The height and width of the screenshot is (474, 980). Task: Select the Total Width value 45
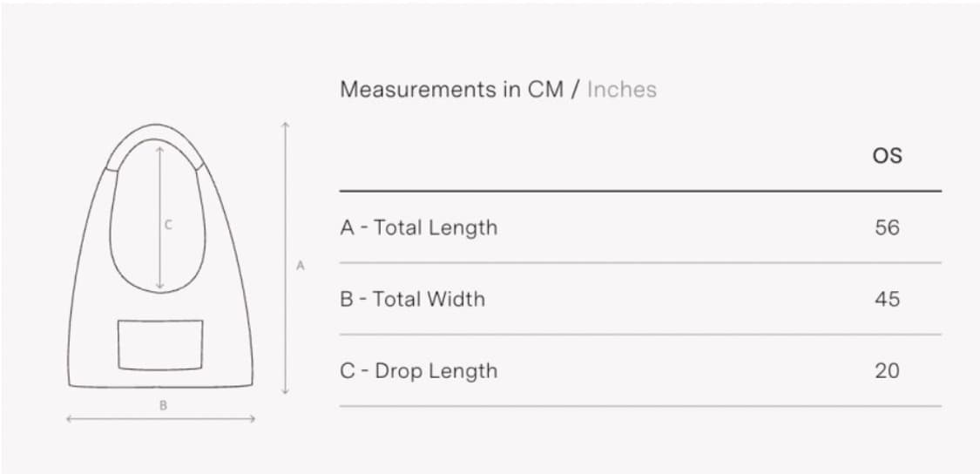(x=887, y=299)
